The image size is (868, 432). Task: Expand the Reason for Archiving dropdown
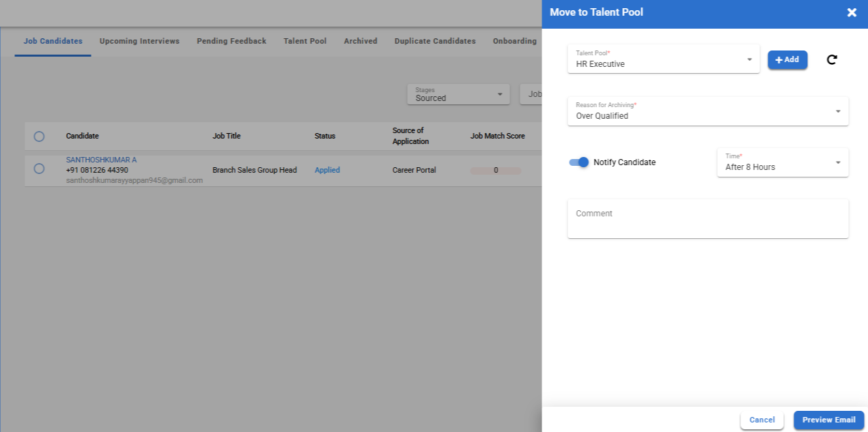click(x=708, y=111)
